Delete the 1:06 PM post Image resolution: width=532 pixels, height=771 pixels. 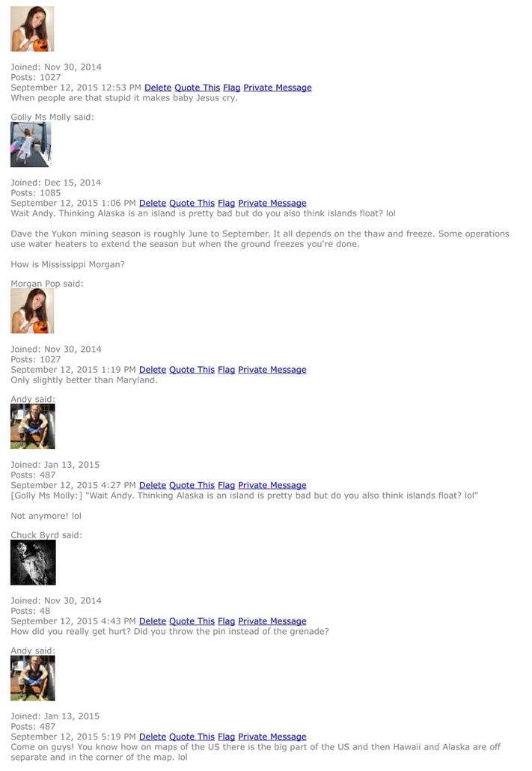coord(153,203)
